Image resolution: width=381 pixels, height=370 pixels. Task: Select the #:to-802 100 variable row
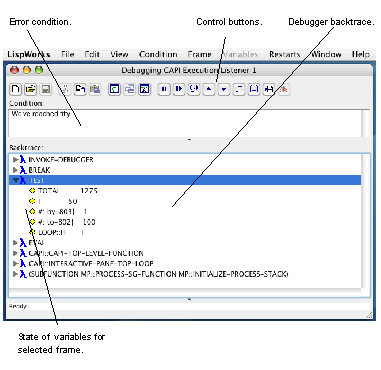(x=185, y=222)
